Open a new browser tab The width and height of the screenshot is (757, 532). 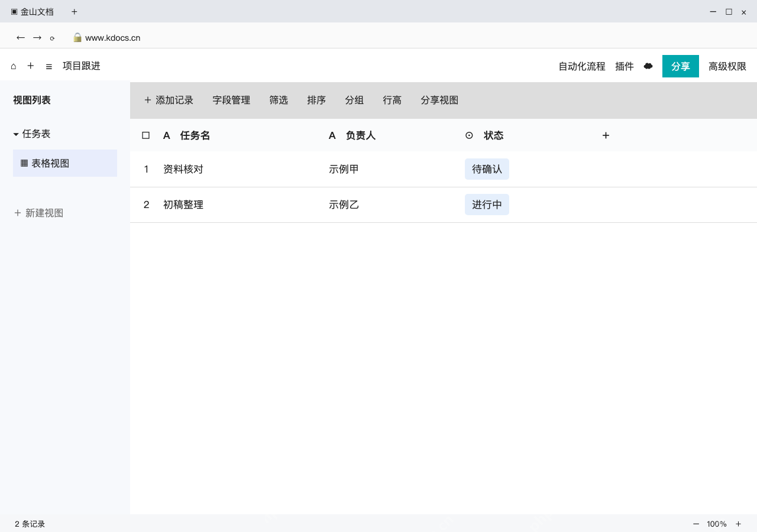coord(74,12)
